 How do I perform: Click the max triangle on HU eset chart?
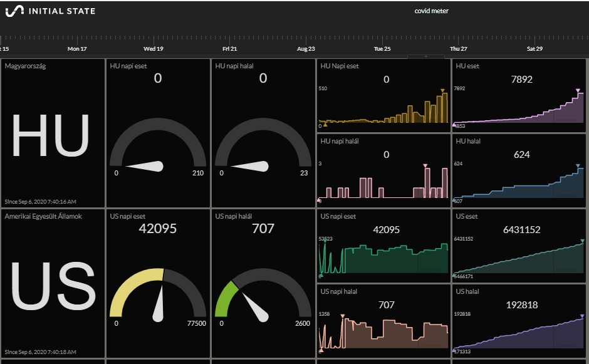coord(578,91)
